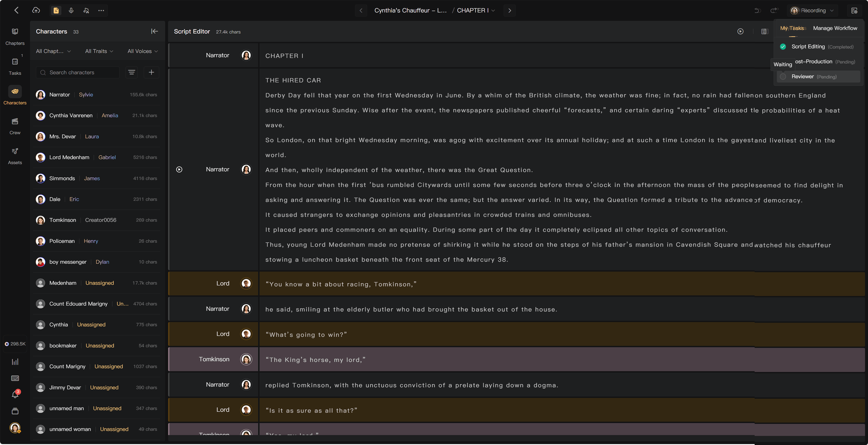Switch to the microphone recording mode icon

click(x=71, y=10)
